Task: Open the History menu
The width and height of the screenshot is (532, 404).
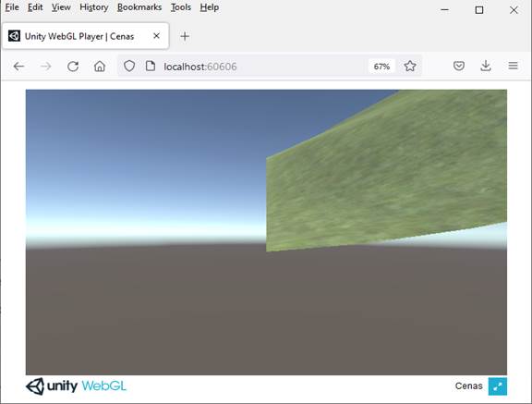Action: pyautogui.click(x=94, y=7)
